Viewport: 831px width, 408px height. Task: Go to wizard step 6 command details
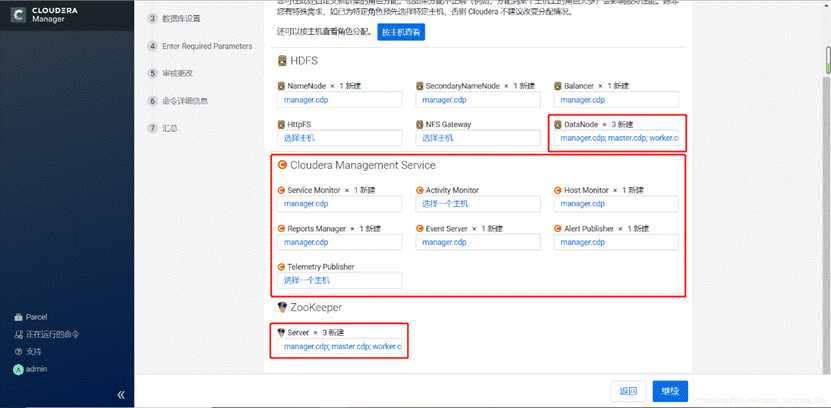click(178, 101)
